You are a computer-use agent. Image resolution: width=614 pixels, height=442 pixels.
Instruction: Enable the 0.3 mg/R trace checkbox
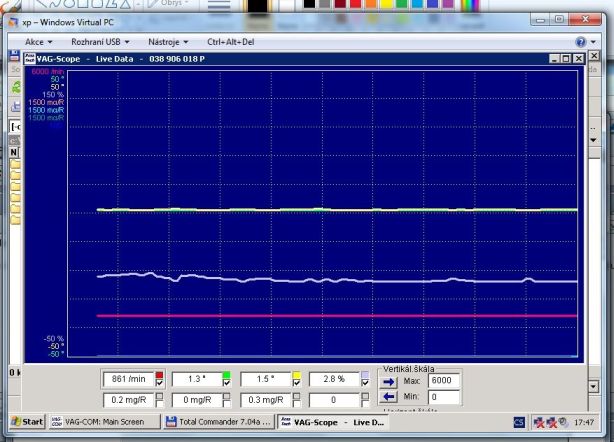tap(296, 404)
